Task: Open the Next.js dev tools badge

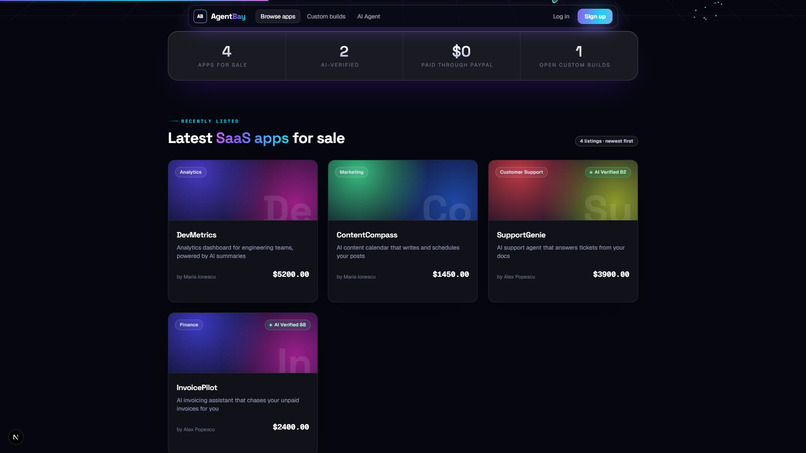Action: coord(16,437)
